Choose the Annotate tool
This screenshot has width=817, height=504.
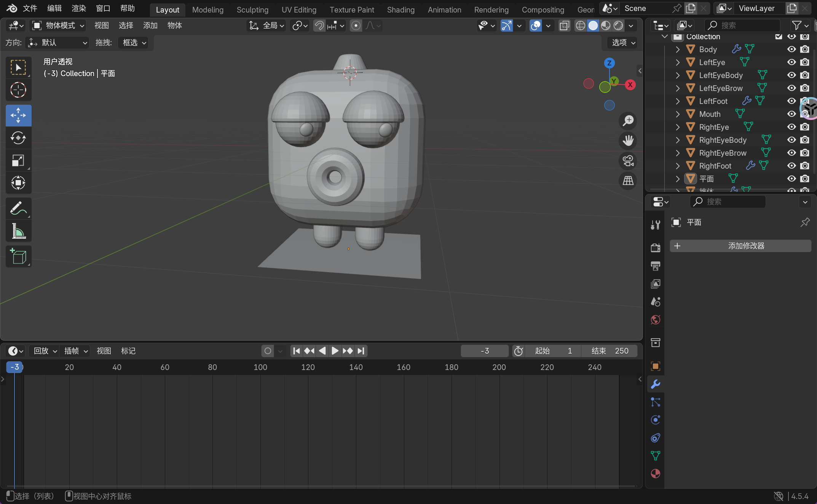[x=18, y=208]
